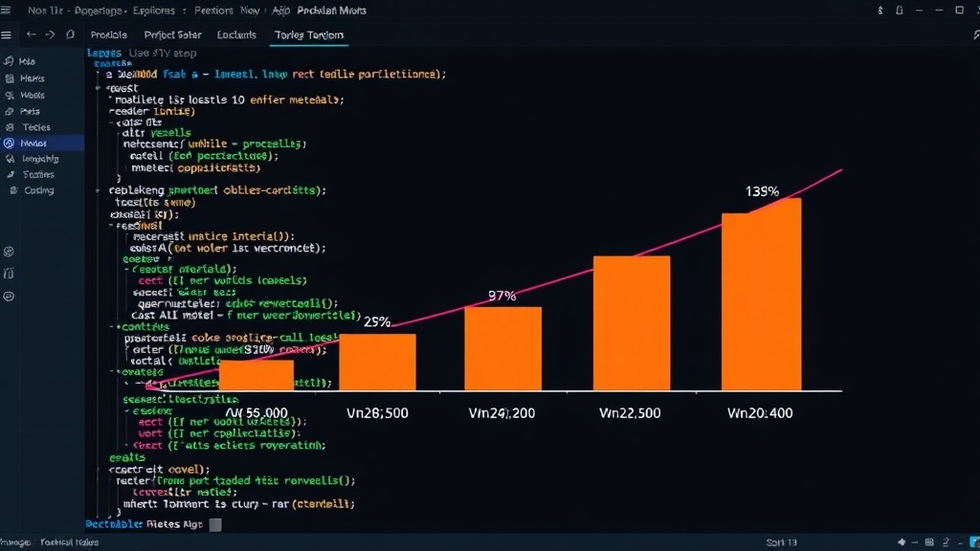Collapse the 'ovateas' code fold arrow

click(113, 372)
